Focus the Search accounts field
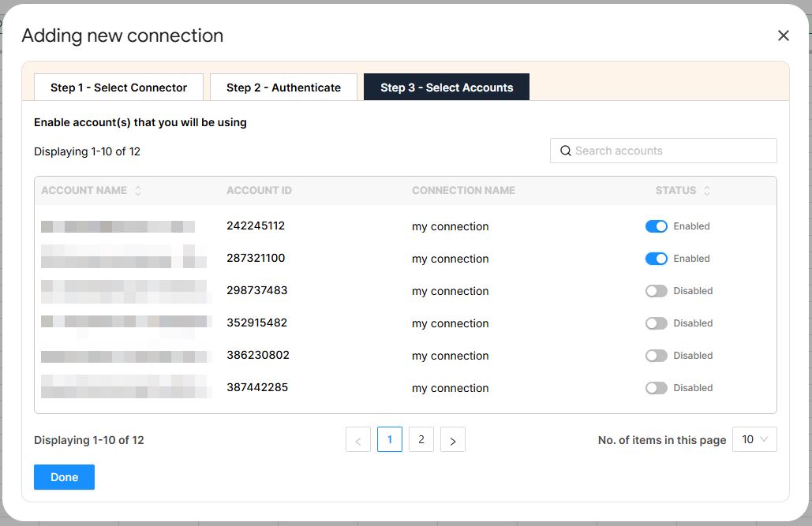Screen dimensions: 812x526 click(664, 151)
